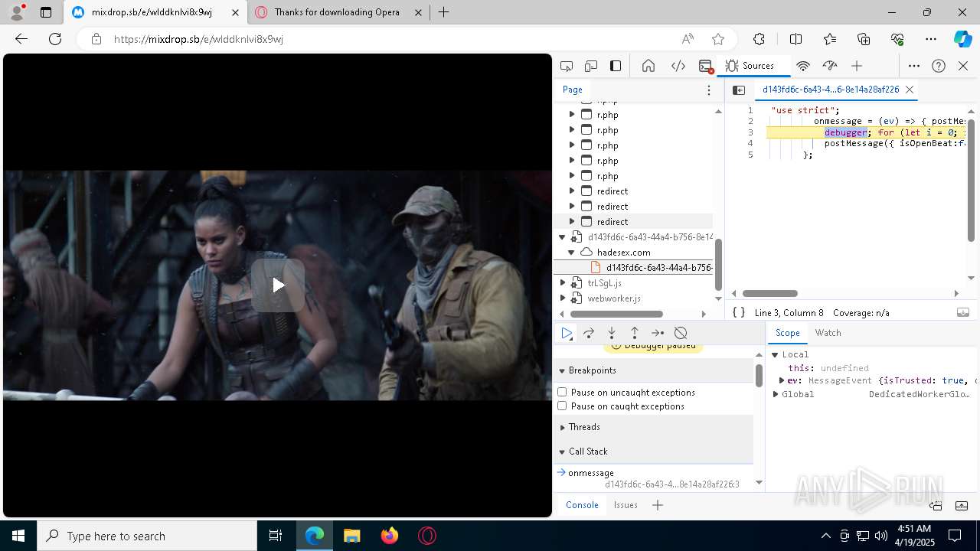Open Performance tool gauge icon
This screenshot has width=980, height=551.
830,66
